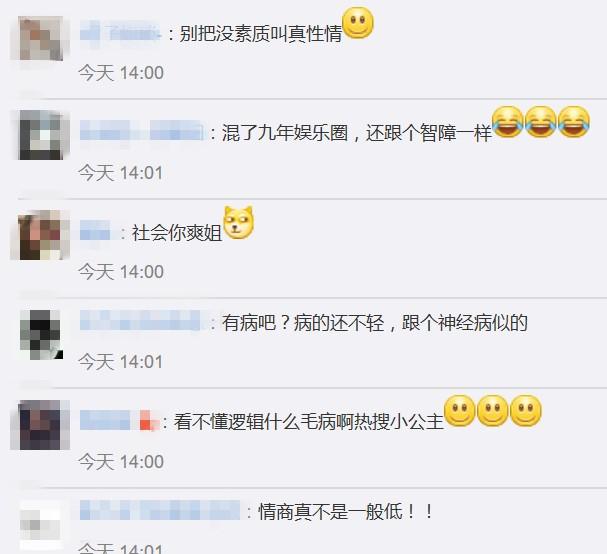Click the middle smiley after 热搜小公主
This screenshot has width=607, height=554.
pos(492,411)
